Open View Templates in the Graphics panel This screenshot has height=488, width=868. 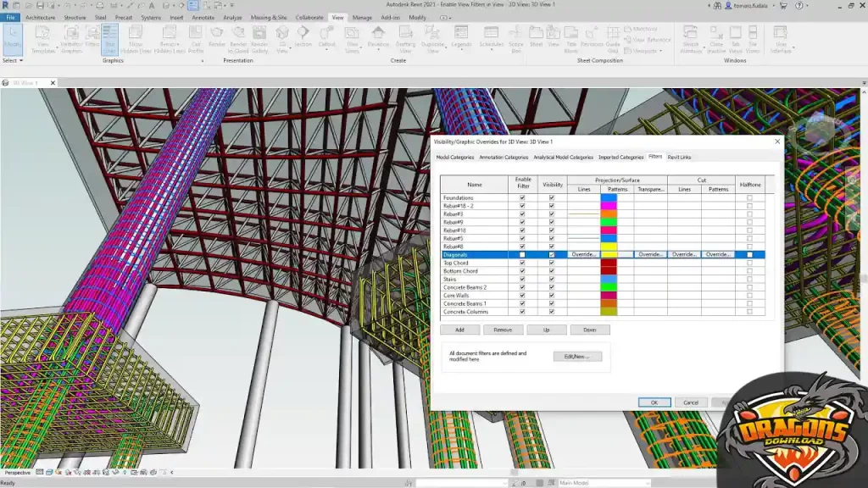(x=44, y=38)
